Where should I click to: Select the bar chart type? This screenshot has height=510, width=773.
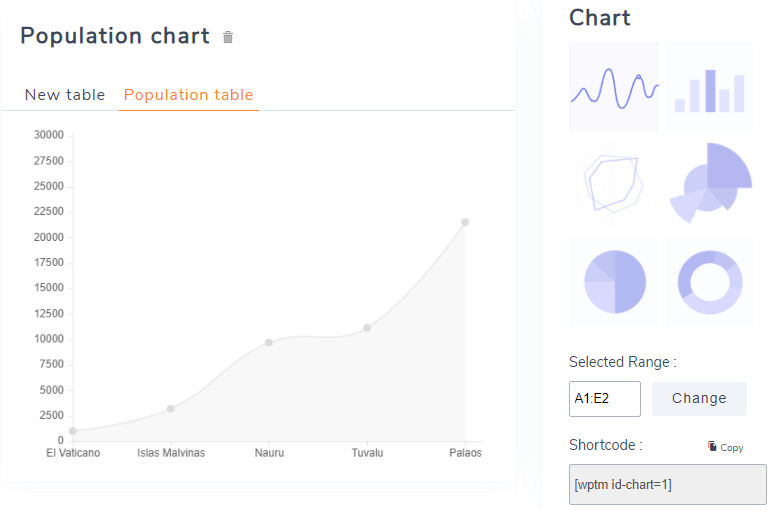[x=710, y=86]
